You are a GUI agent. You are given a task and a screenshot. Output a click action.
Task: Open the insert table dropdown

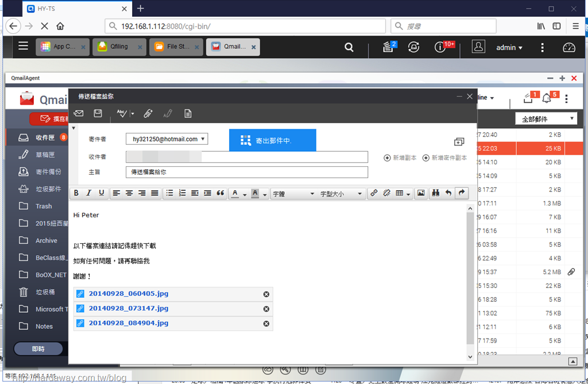403,193
